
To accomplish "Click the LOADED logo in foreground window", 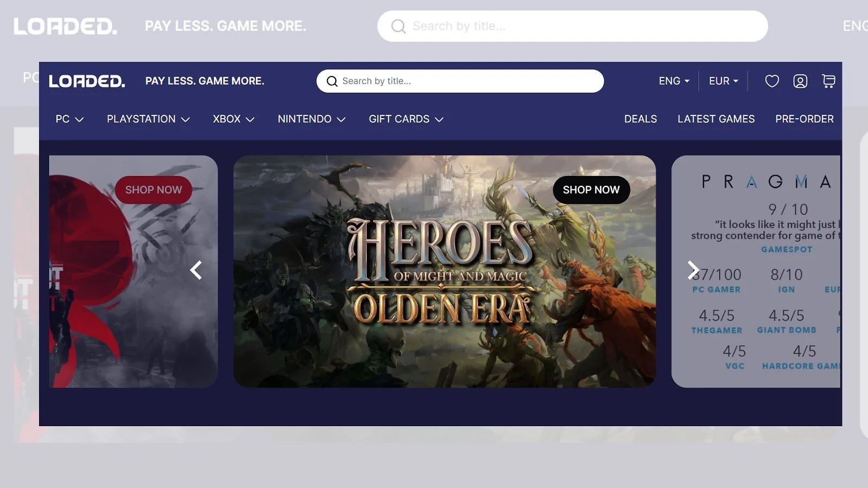I will [x=87, y=81].
